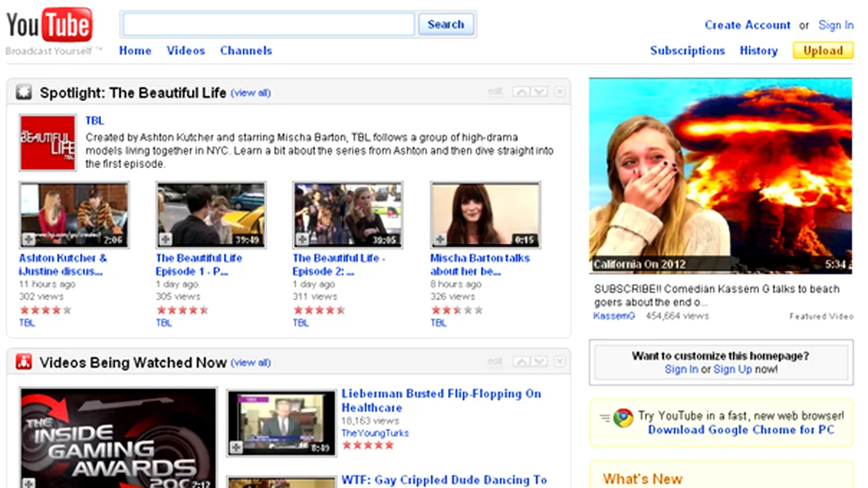
Task: Open view all for Spotlight: The Beautiful Life
Action: (x=251, y=93)
